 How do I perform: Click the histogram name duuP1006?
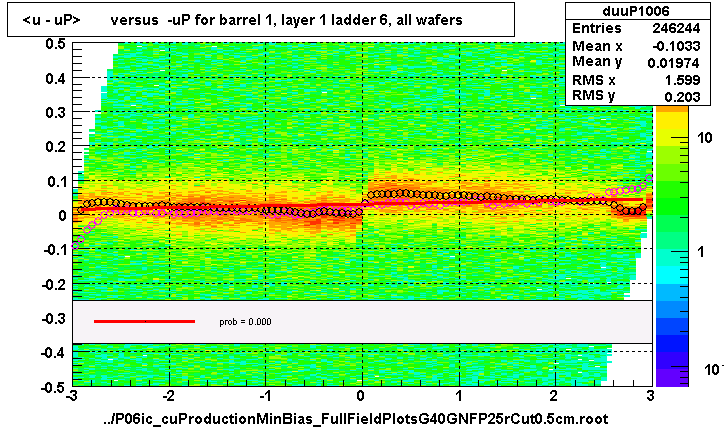click(x=637, y=11)
